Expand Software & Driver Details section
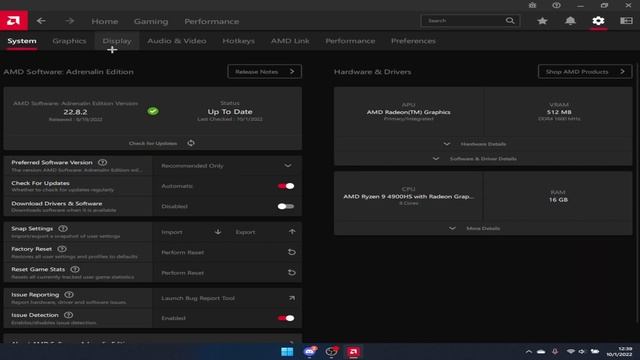 click(x=483, y=159)
